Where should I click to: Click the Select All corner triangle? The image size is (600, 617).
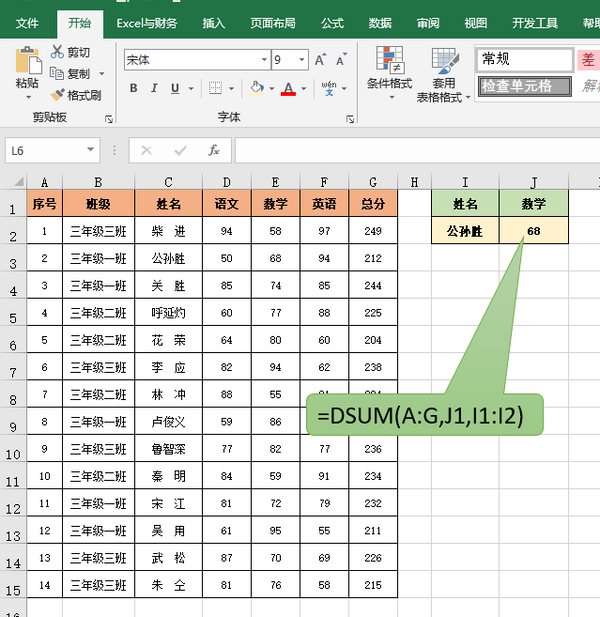17,182
